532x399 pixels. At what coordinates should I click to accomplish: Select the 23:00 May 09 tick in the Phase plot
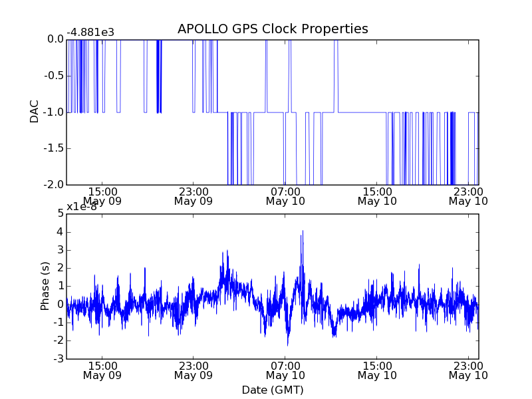pos(194,370)
